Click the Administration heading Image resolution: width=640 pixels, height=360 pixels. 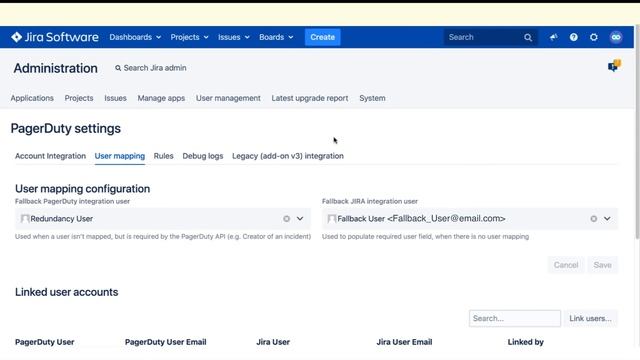pos(56,68)
